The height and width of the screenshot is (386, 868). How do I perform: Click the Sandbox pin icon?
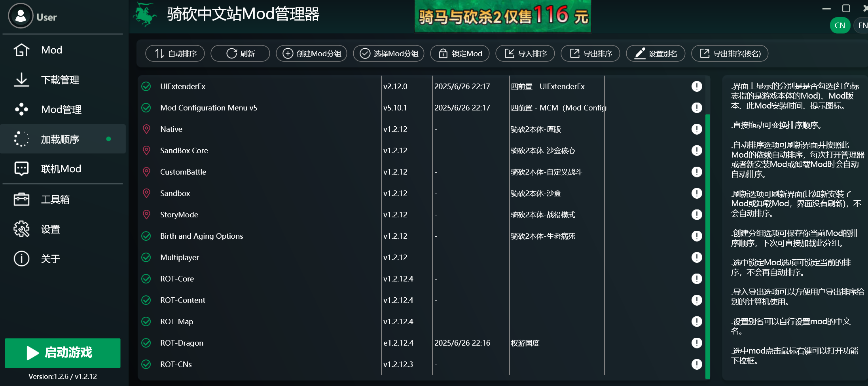click(146, 193)
